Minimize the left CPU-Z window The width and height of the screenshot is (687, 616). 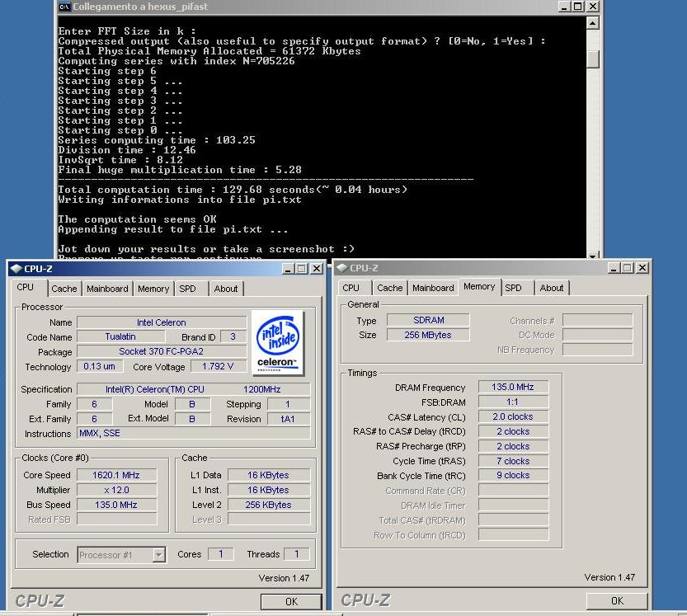[288, 269]
